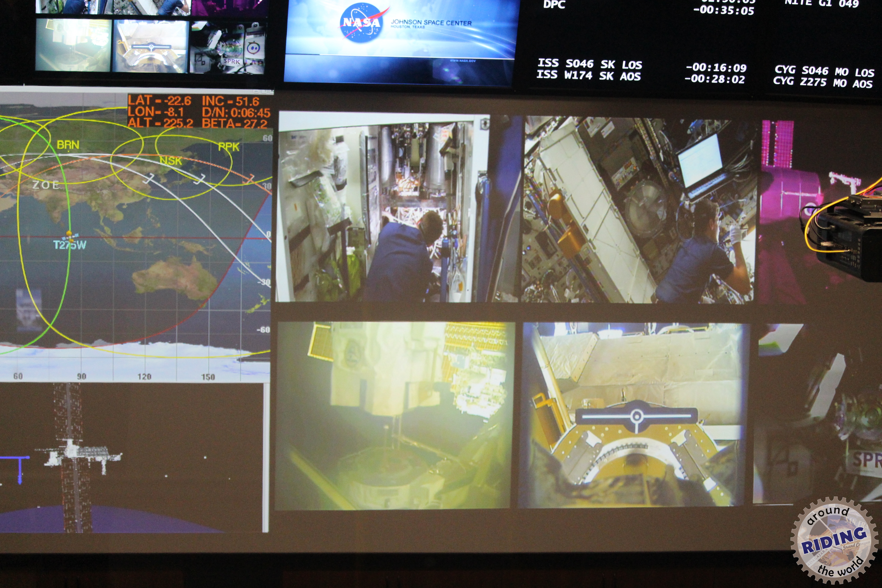The height and width of the screenshot is (588, 882).
Task: Click the NASA meatball logo
Action: pos(362,23)
